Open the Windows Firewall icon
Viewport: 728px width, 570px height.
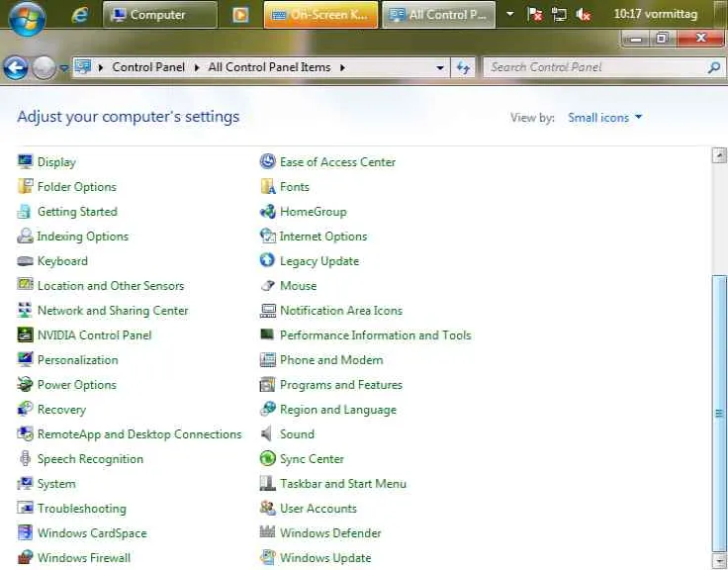tap(25, 557)
